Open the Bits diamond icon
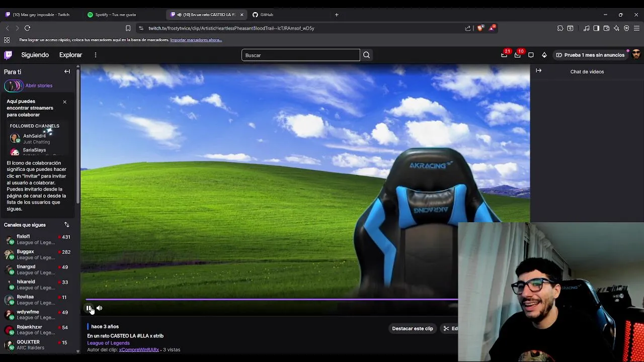 coord(544,55)
